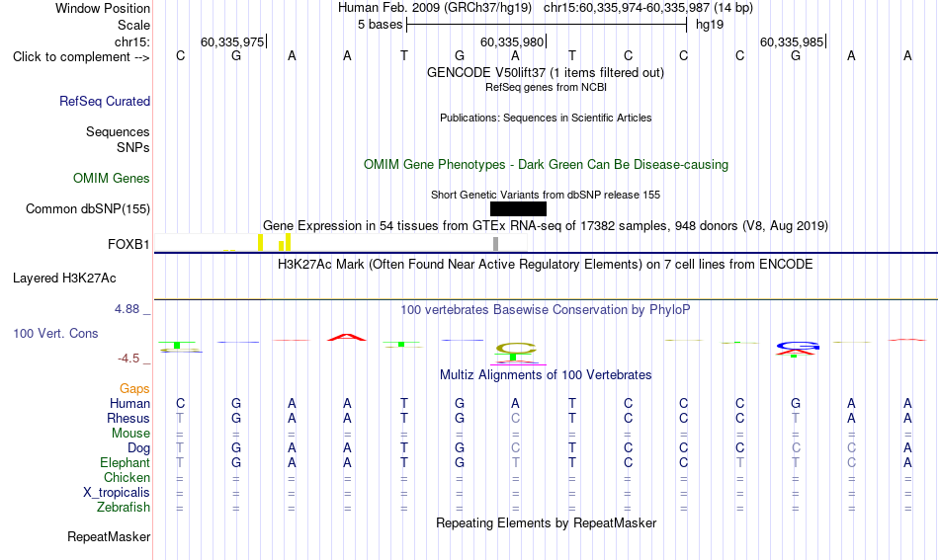This screenshot has width=939, height=560.
Task: Select the Mouse species label
Action: click(130, 434)
